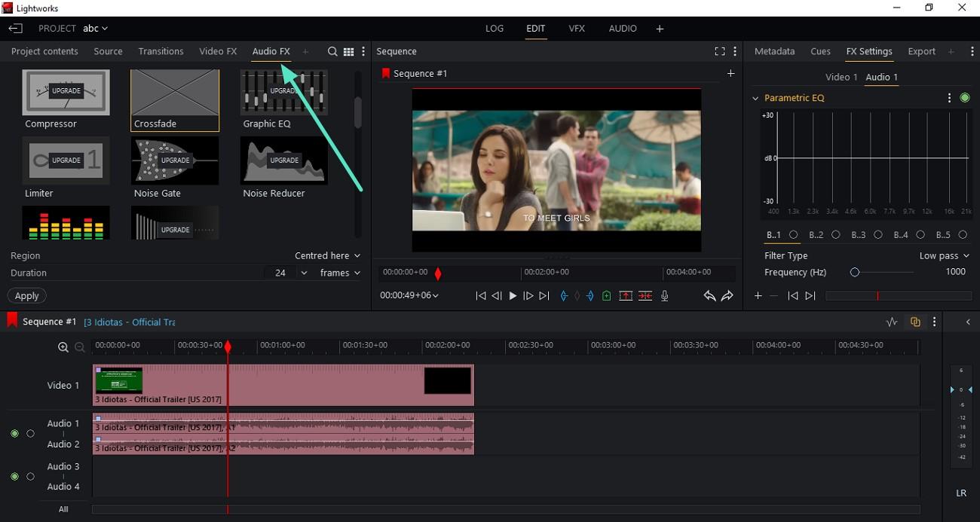Open the Sequence viewer options menu
The height and width of the screenshot is (522, 980).
coord(735,51)
